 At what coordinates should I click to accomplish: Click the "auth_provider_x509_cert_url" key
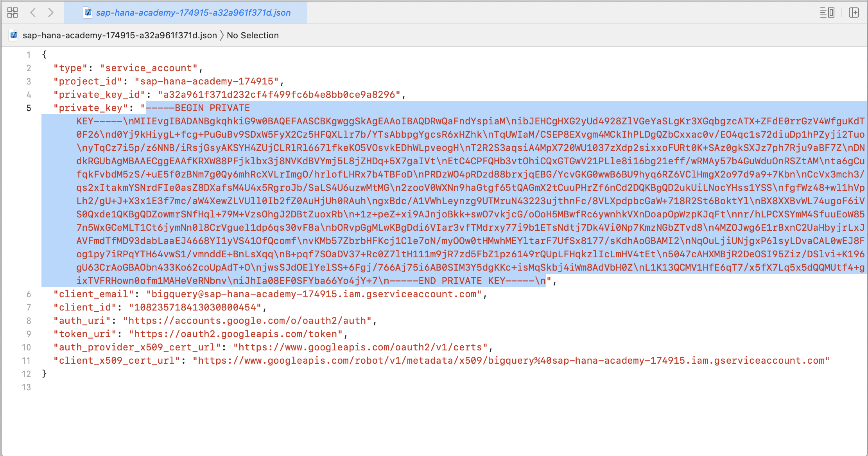tap(137, 347)
